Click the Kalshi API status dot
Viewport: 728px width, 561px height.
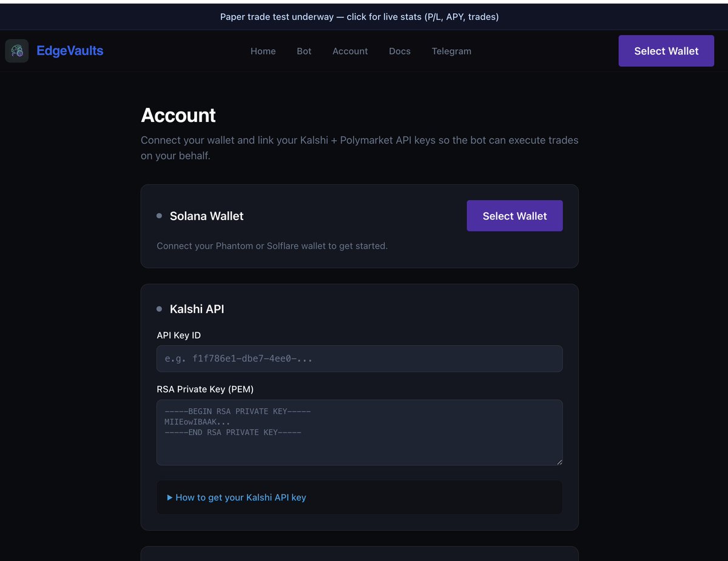point(160,309)
